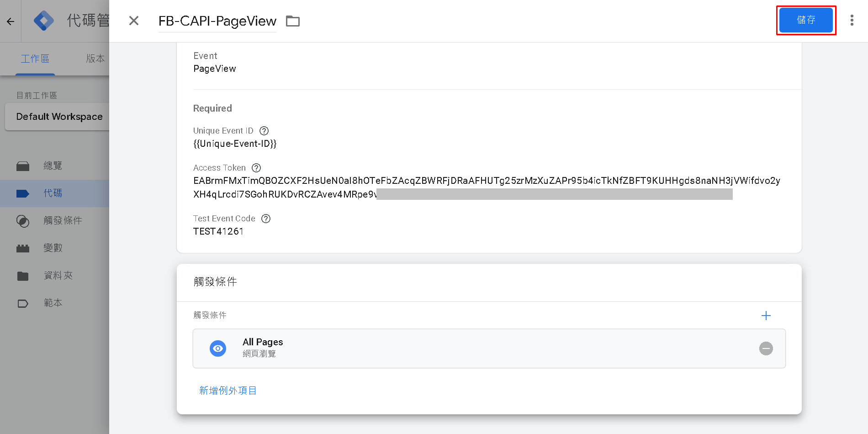Remove the All Pages trigger
This screenshot has height=434, width=868.
766,348
